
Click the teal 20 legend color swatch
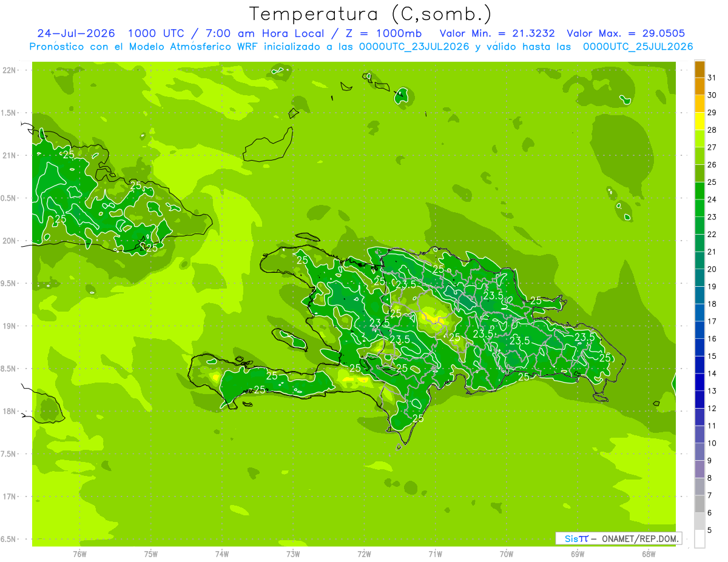(699, 260)
